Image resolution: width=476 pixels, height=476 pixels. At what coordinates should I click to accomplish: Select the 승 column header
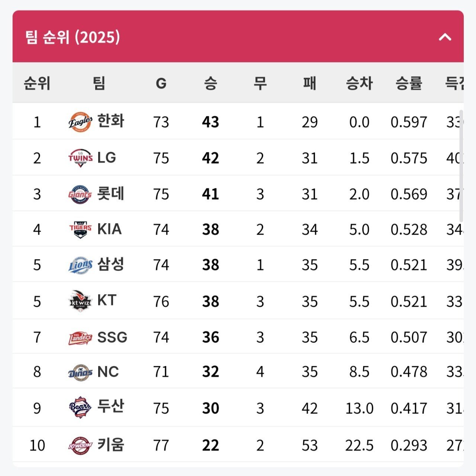point(210,83)
